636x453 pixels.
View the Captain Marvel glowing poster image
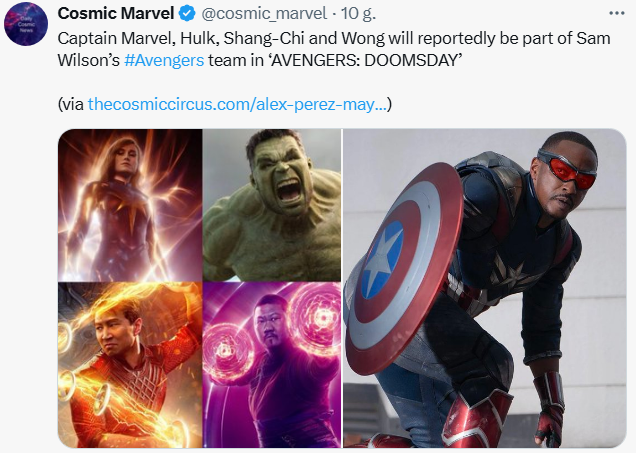click(x=130, y=205)
